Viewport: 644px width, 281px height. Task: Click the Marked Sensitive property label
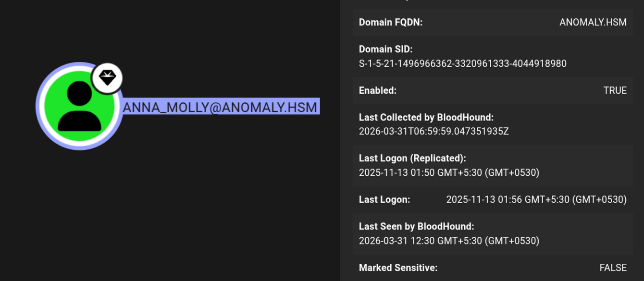(398, 268)
